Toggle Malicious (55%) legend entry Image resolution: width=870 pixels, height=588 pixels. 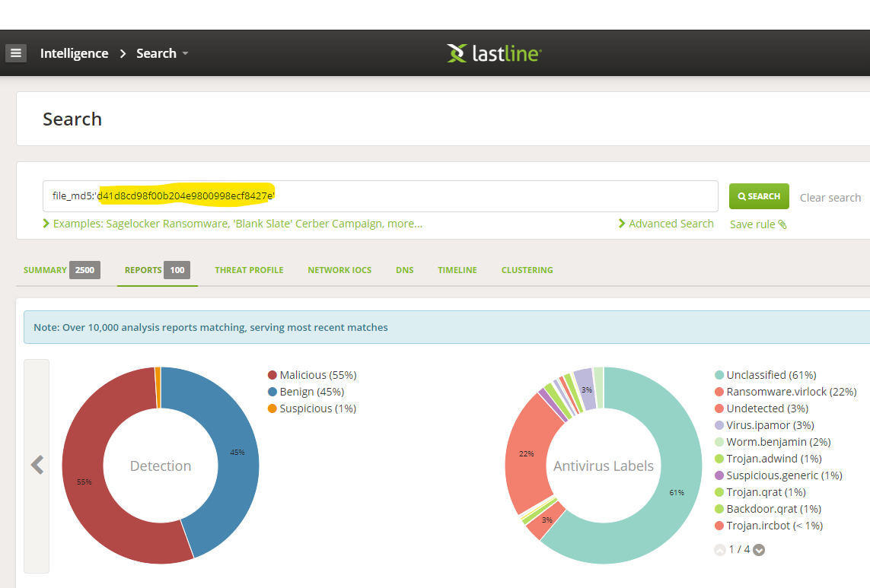[312, 375]
